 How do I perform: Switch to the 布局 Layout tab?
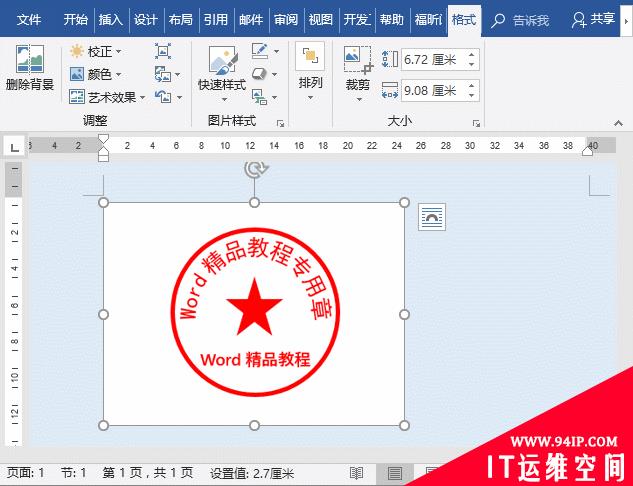[x=181, y=19]
